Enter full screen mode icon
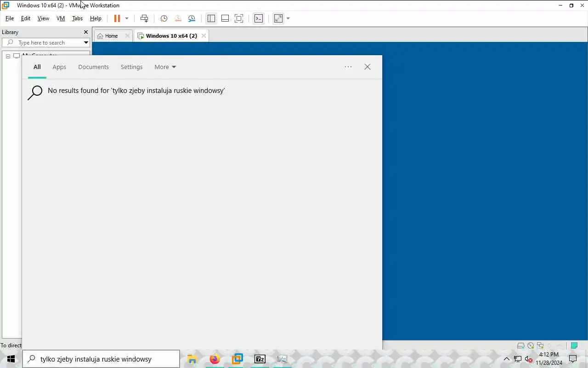 (x=239, y=18)
